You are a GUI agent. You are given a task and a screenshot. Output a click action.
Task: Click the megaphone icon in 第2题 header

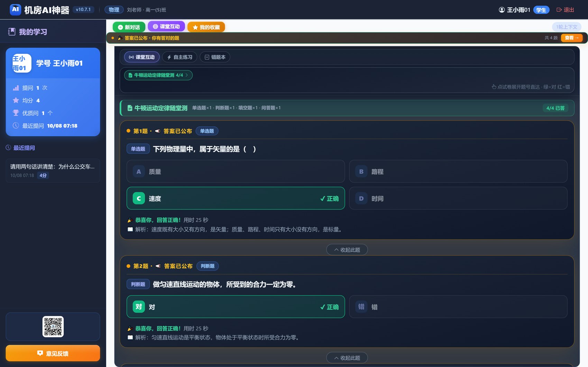click(158, 266)
